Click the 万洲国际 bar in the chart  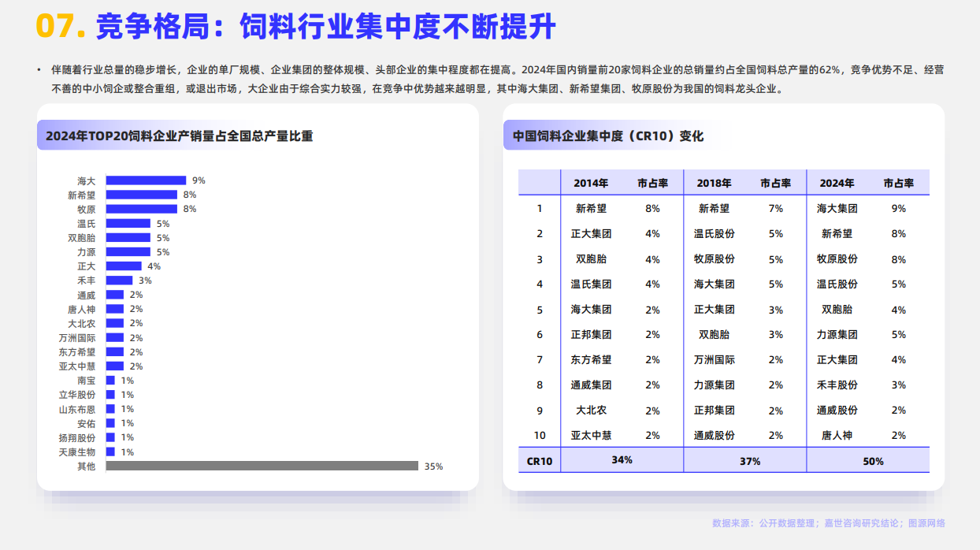click(x=115, y=338)
